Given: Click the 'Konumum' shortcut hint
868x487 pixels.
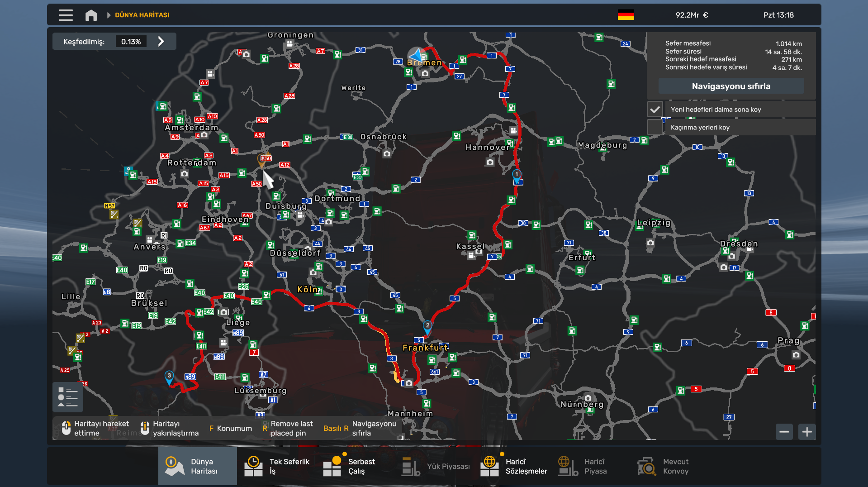Looking at the screenshot, I should tap(234, 428).
